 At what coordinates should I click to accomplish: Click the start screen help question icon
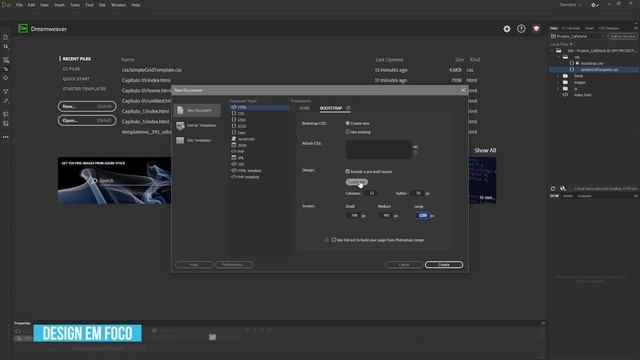click(x=521, y=29)
